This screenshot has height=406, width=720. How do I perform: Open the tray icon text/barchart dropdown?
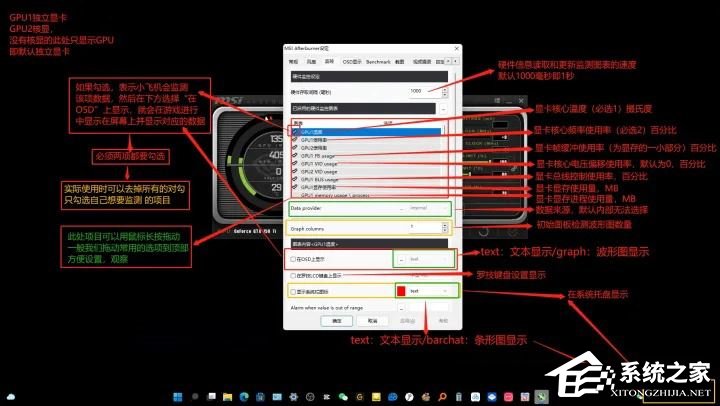click(429, 291)
